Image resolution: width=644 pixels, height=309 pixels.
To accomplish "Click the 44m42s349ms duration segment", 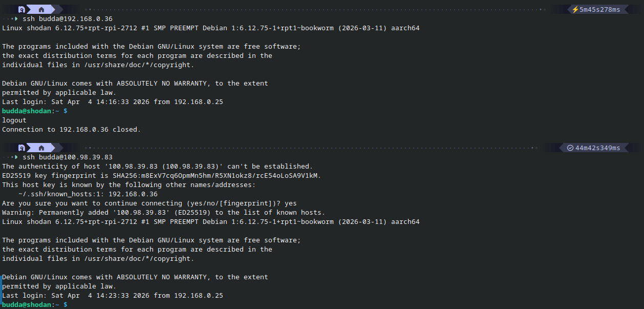I will click(x=597, y=148).
